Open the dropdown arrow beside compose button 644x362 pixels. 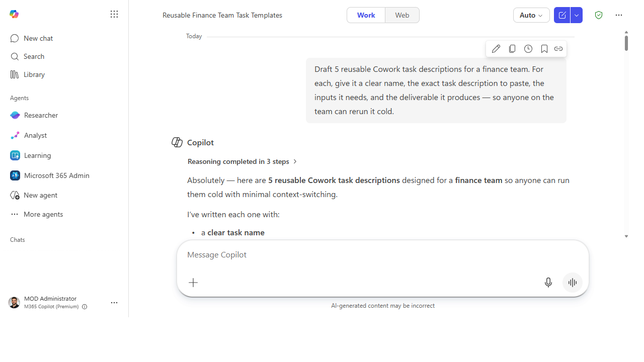(x=577, y=15)
